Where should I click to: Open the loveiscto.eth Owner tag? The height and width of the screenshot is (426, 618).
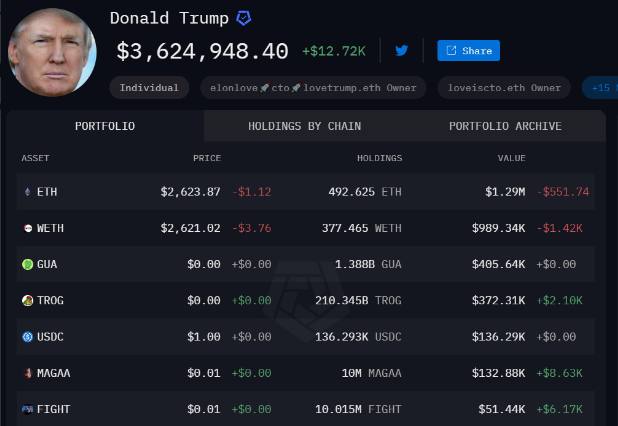[x=504, y=88]
